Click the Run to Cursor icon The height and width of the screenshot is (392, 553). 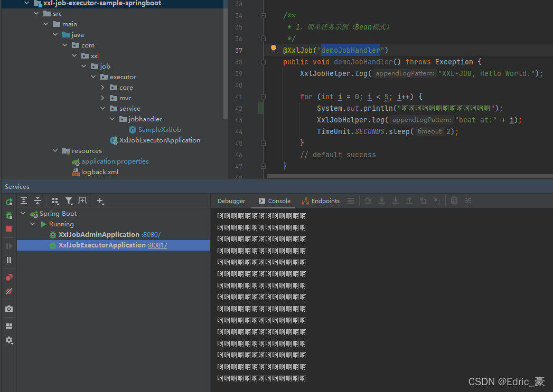[437, 201]
